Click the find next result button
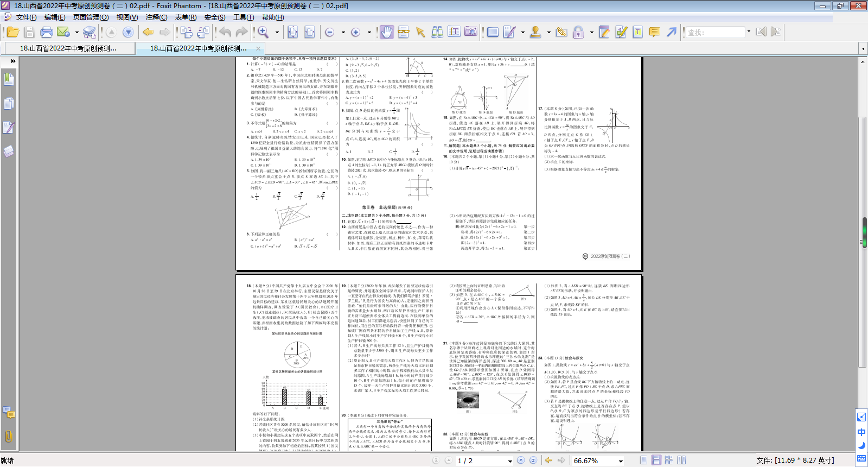Screen dimensions: 868x467 pyautogui.click(x=776, y=32)
